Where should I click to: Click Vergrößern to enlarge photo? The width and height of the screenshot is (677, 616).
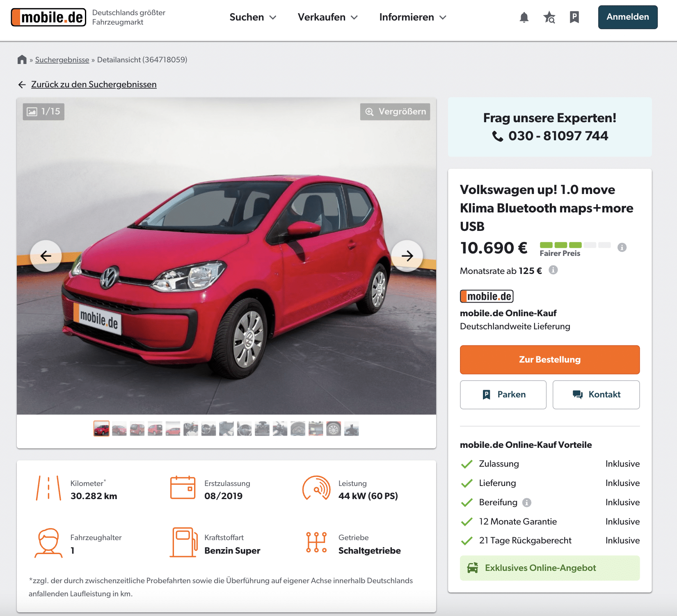pos(395,112)
